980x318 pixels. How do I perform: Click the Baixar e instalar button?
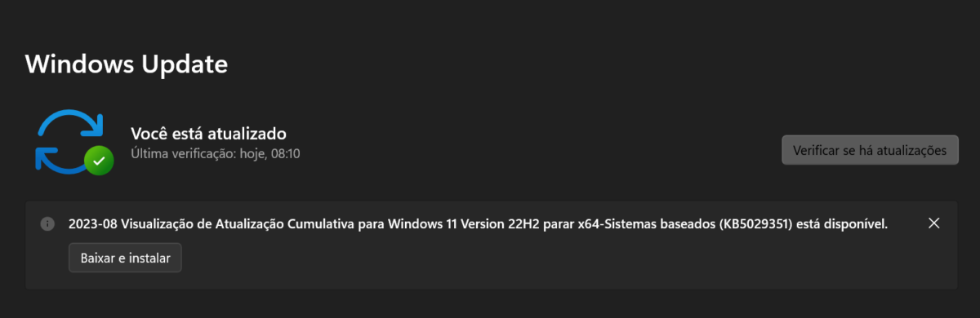point(125,258)
